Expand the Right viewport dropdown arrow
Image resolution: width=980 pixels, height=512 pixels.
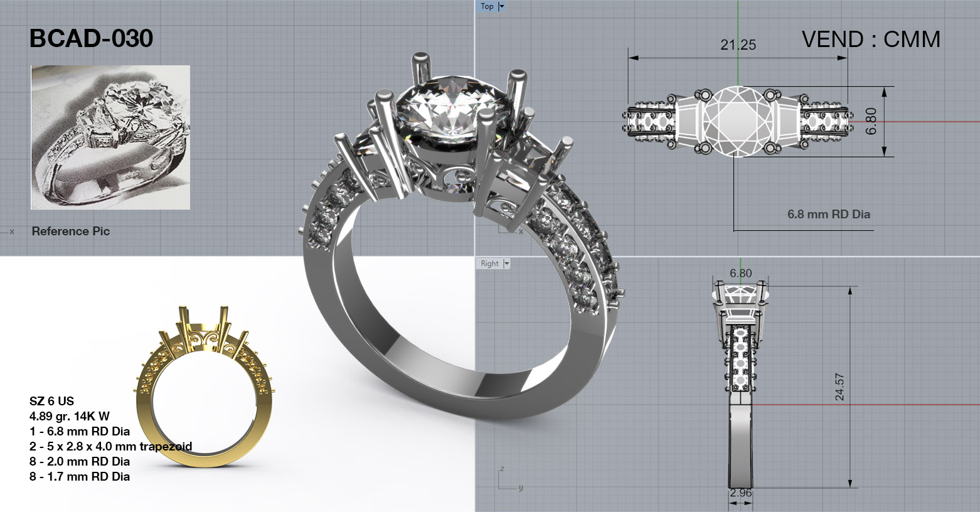pos(506,264)
